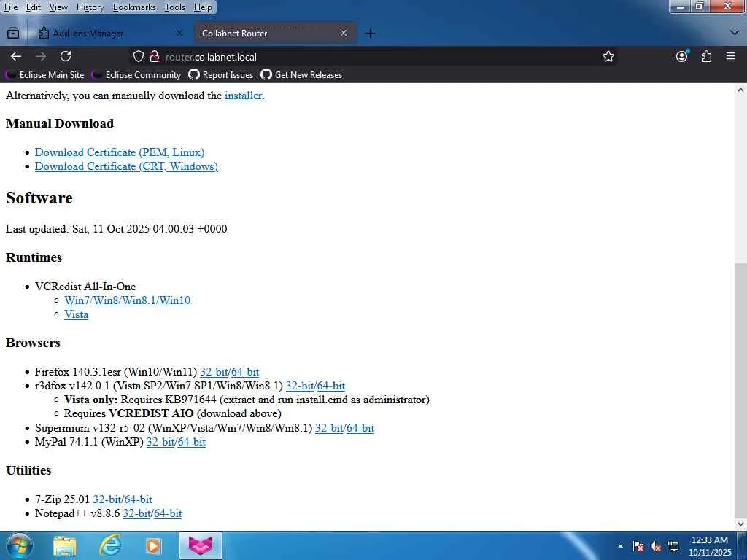Open the File menu

[x=10, y=7]
